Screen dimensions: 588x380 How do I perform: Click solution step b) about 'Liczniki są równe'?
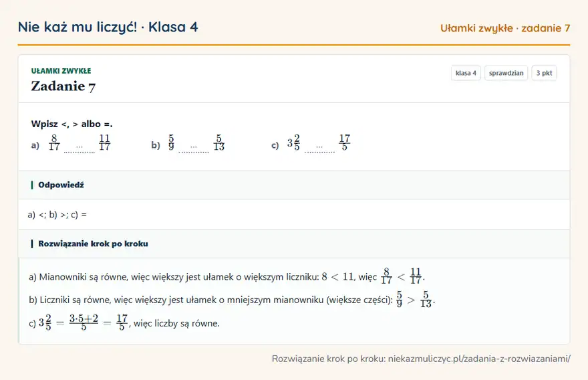(232, 300)
